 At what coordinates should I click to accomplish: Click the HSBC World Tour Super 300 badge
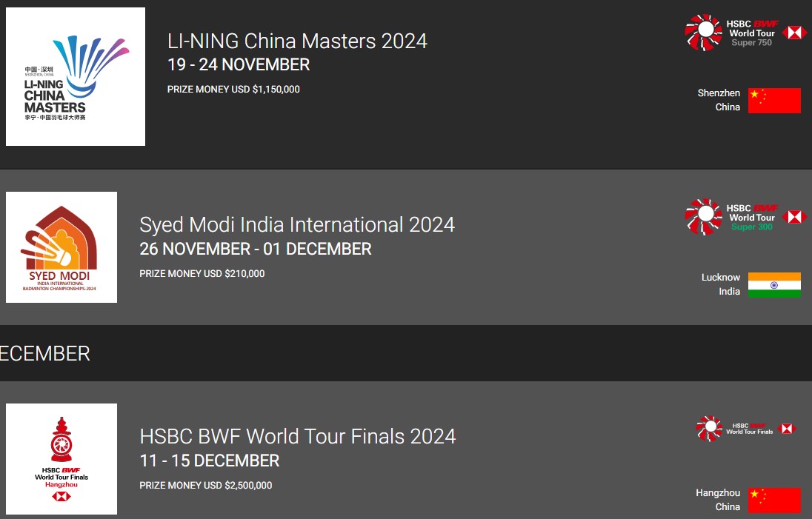pos(746,217)
